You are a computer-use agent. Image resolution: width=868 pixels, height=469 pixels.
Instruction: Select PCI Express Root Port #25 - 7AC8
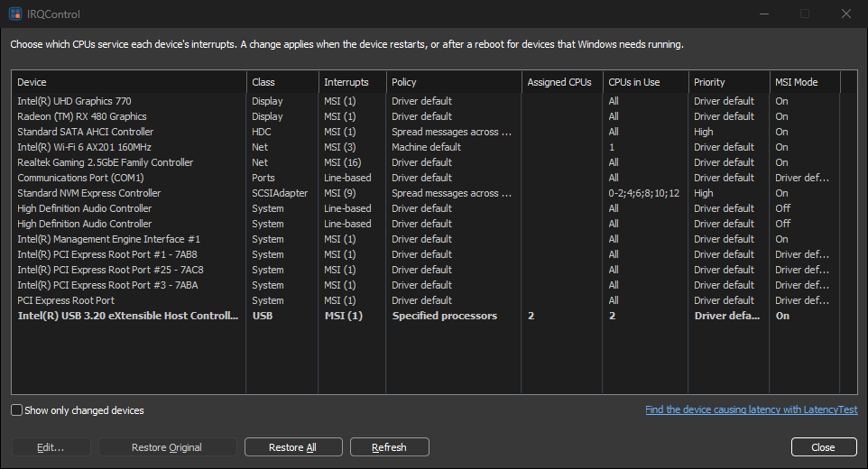425,270
